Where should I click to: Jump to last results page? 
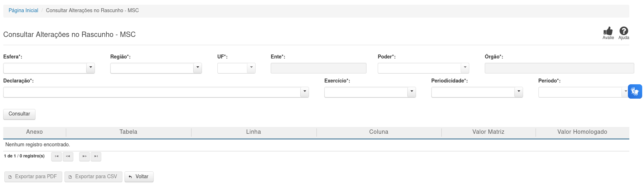click(x=96, y=156)
